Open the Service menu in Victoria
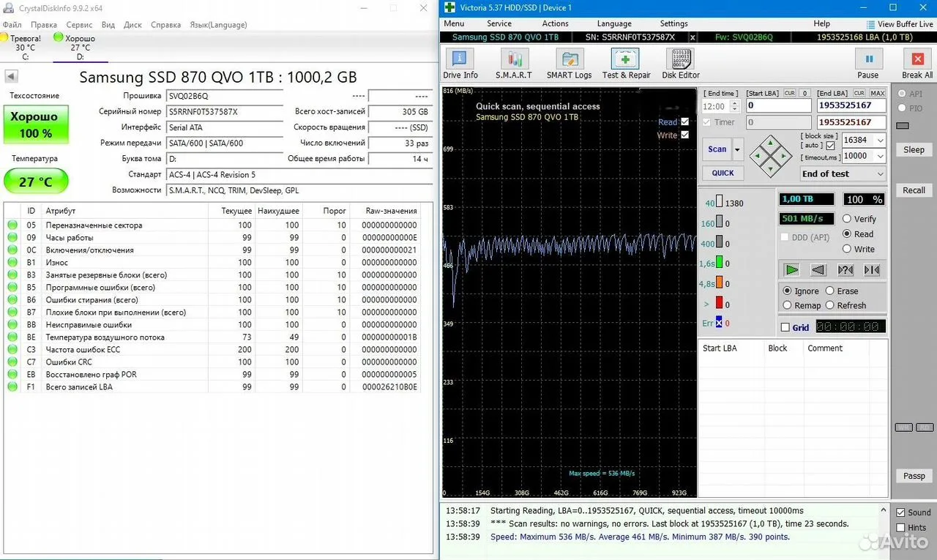The image size is (937, 560). click(x=499, y=23)
